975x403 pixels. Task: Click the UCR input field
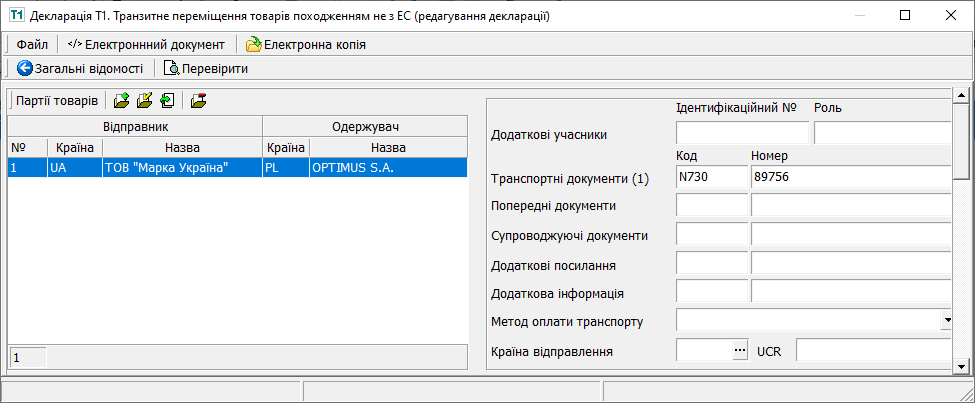pos(868,351)
